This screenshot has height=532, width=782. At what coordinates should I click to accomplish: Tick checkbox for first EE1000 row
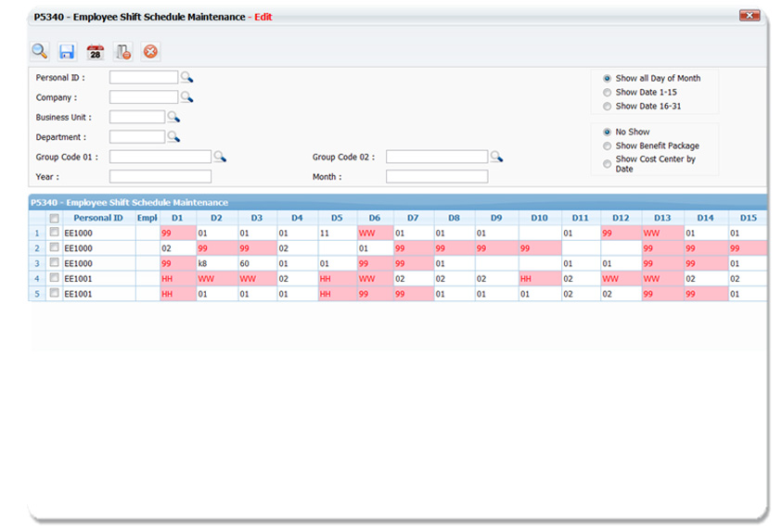tap(54, 233)
